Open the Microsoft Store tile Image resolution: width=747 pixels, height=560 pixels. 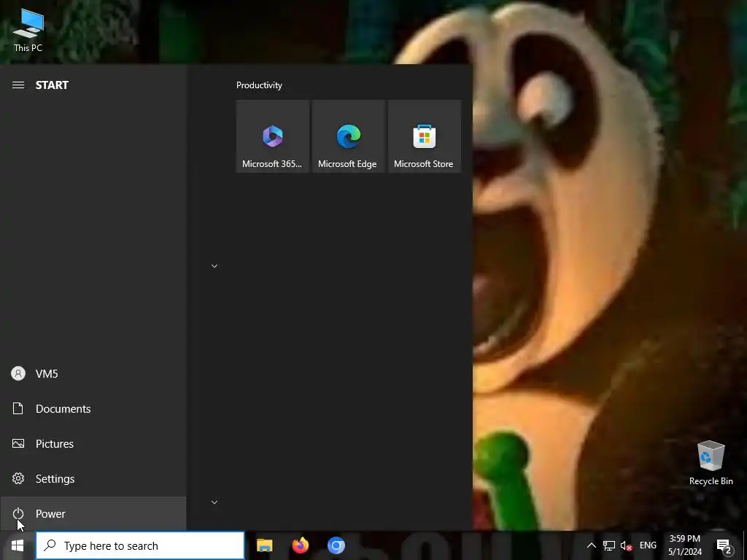tap(425, 136)
